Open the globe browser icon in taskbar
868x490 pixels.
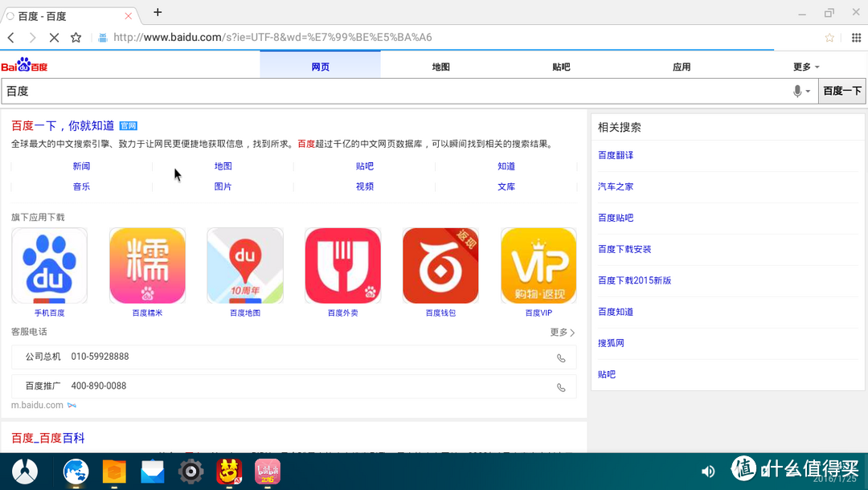76,472
